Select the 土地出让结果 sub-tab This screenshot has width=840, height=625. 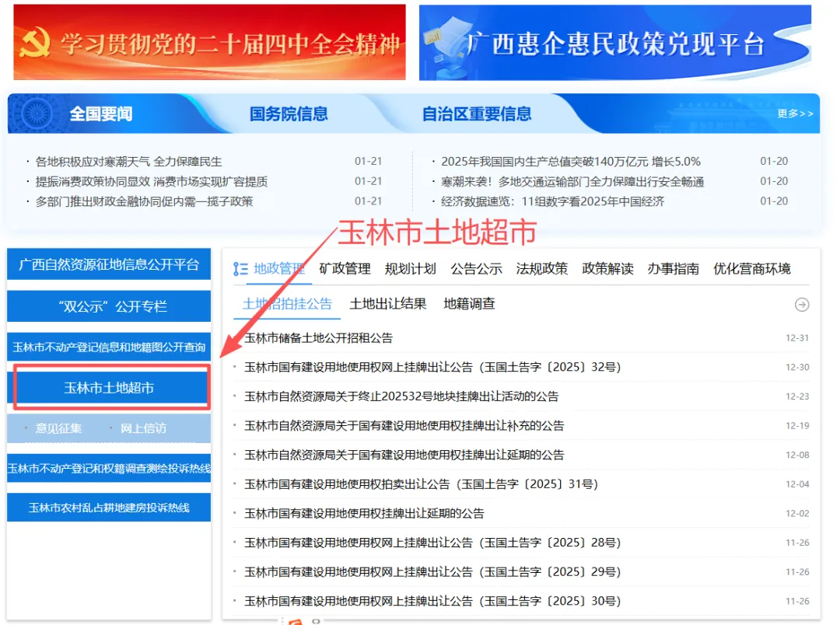388,304
